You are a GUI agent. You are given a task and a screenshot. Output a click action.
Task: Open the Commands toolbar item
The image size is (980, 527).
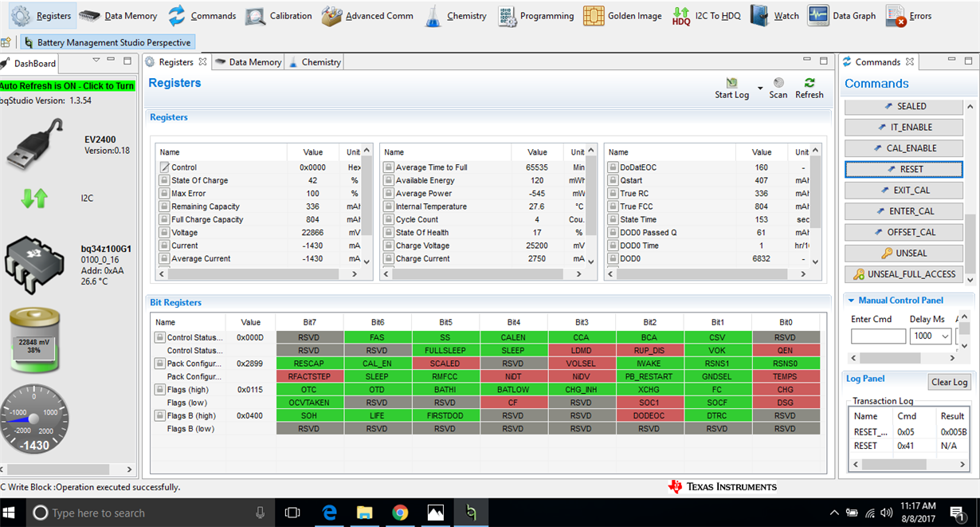click(202, 15)
